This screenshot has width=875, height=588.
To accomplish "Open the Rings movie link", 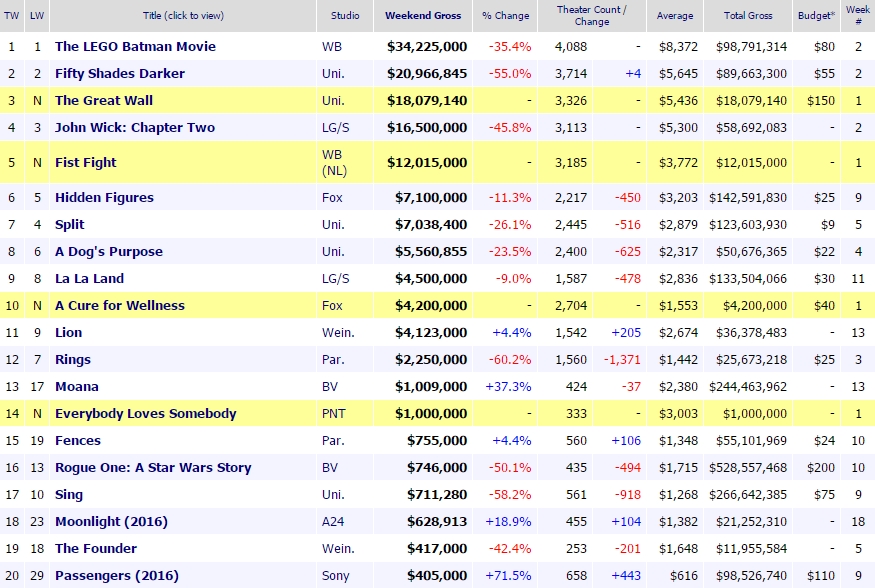I will click(x=73, y=360).
